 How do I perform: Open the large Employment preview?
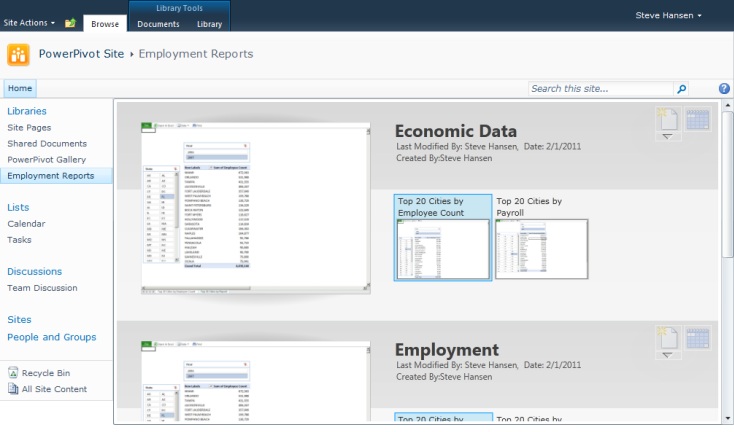click(x=256, y=381)
